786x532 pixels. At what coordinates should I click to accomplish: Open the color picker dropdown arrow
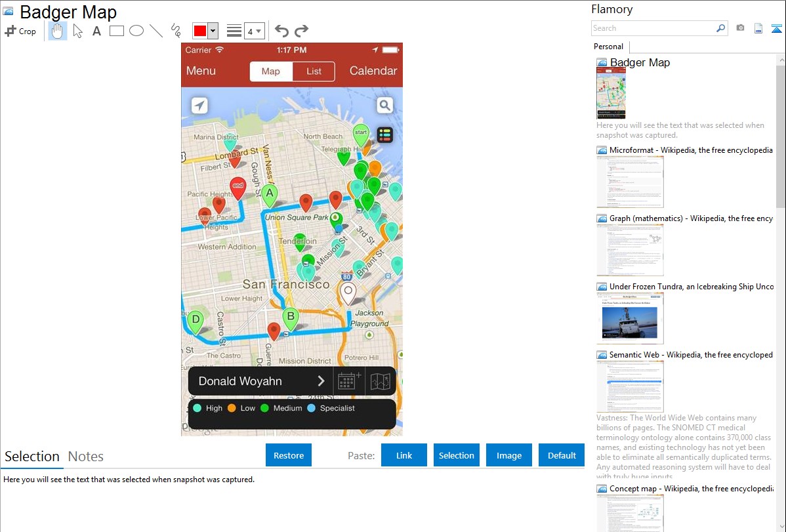[213, 31]
